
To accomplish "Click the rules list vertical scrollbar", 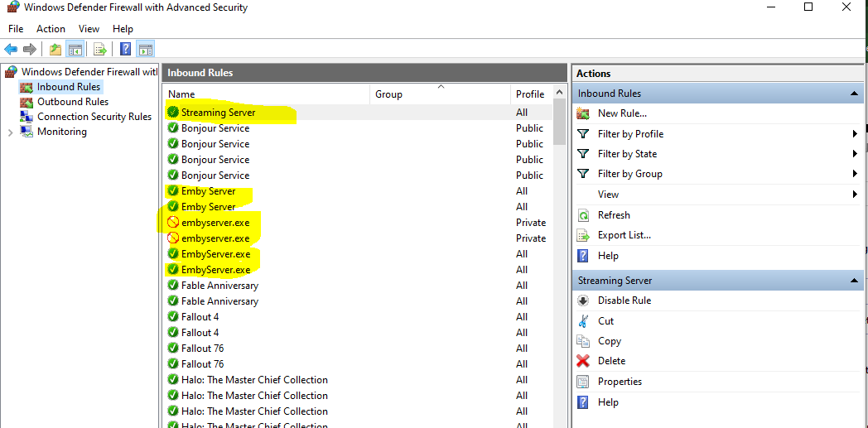I will tap(559, 248).
